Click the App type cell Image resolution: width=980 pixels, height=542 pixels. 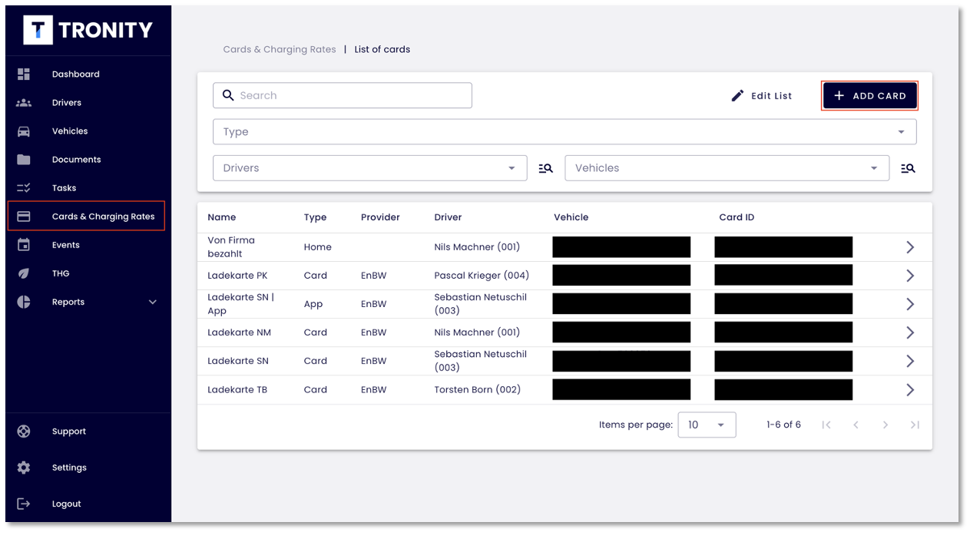(313, 304)
